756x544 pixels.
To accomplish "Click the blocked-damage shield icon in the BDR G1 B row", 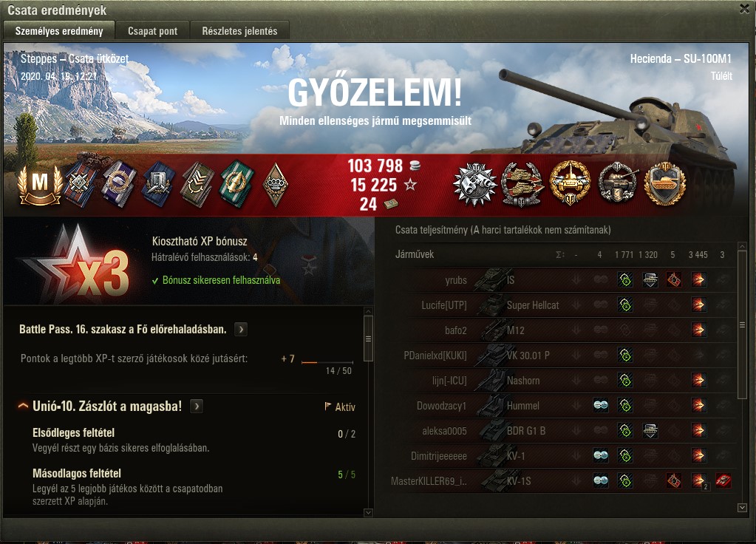I will [650, 430].
